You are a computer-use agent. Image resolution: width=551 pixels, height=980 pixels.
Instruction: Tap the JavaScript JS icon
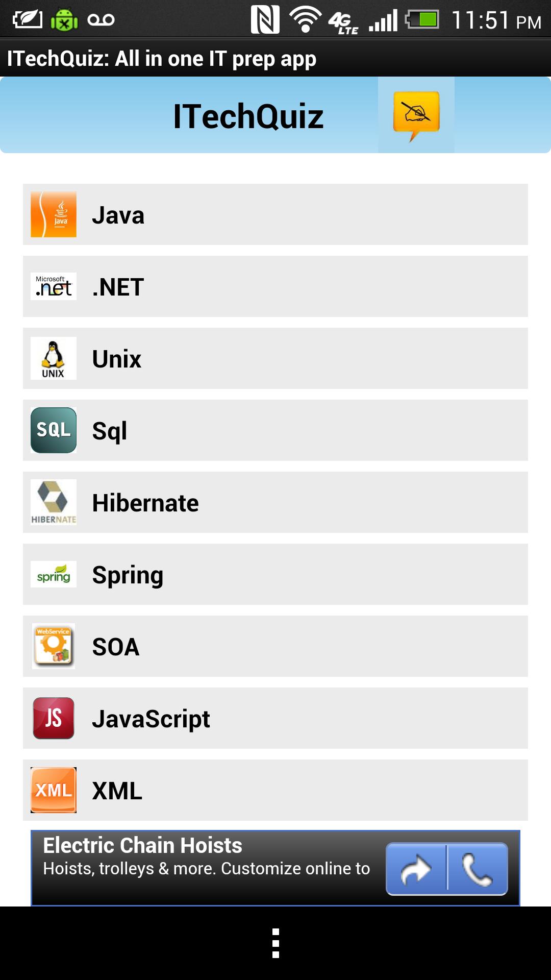pyautogui.click(x=53, y=719)
